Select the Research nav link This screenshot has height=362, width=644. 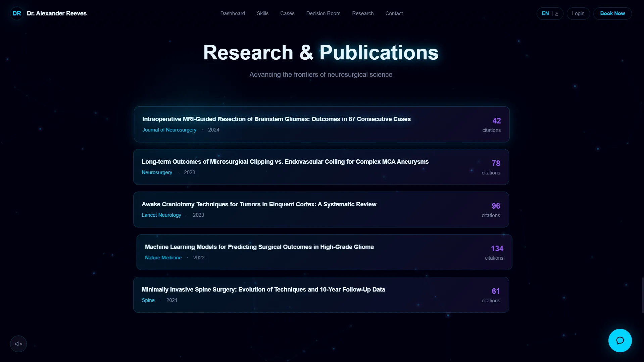[363, 13]
